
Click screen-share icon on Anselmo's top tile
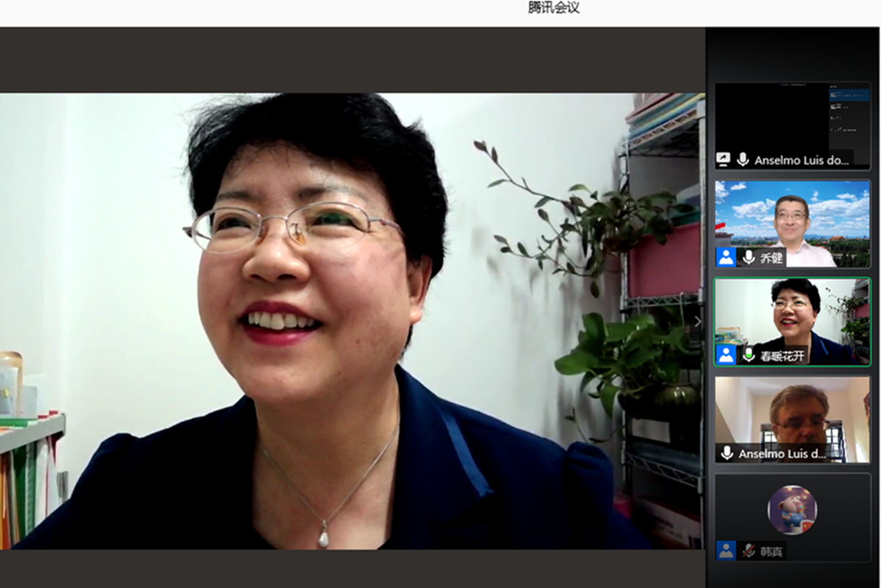(x=723, y=159)
